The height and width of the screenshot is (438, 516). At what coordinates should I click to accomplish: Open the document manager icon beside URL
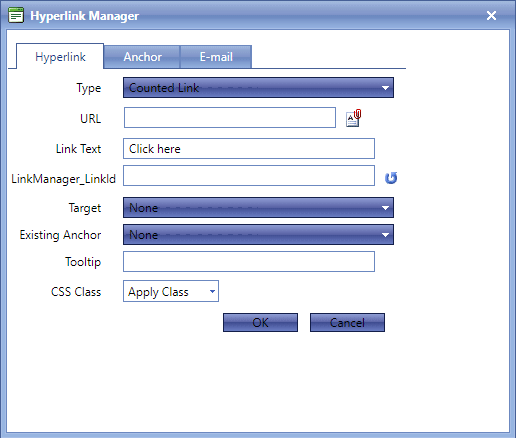coord(354,118)
